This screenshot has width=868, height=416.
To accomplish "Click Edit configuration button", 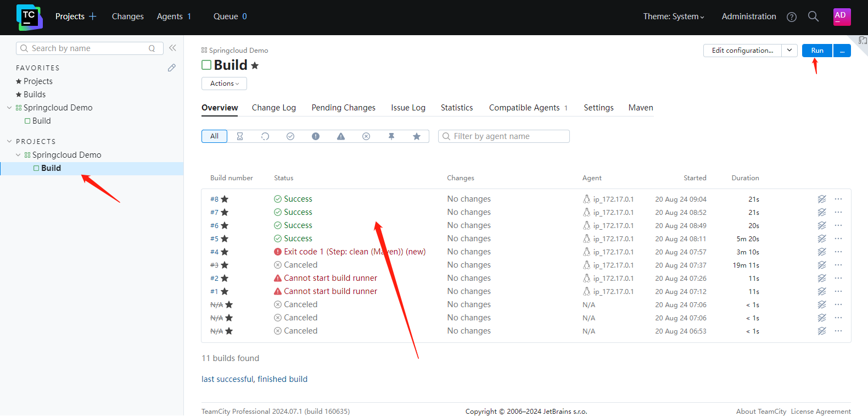I will (743, 50).
